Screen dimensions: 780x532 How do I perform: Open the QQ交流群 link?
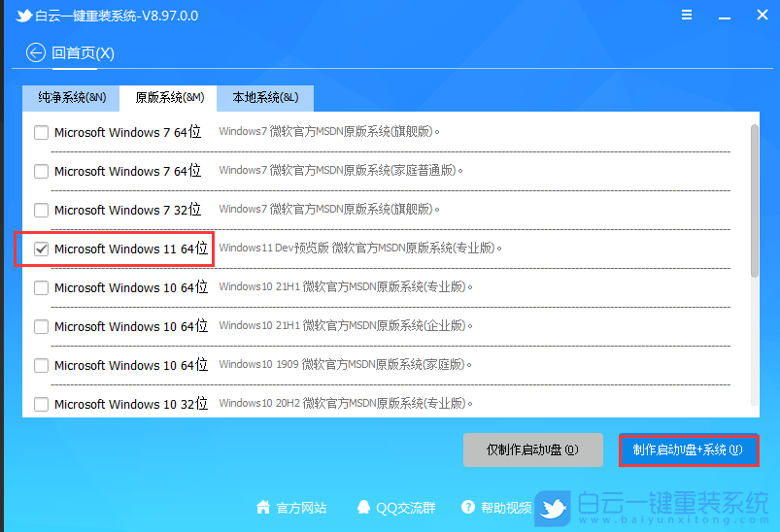[x=405, y=508]
